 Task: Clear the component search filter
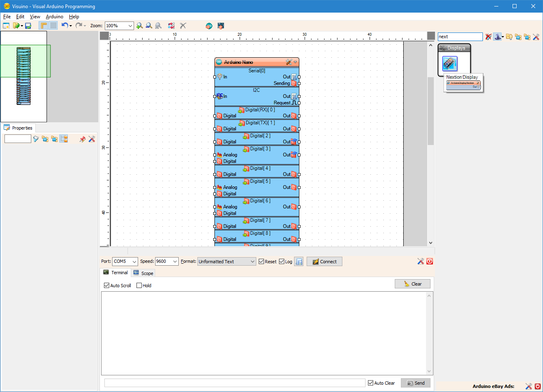click(488, 37)
